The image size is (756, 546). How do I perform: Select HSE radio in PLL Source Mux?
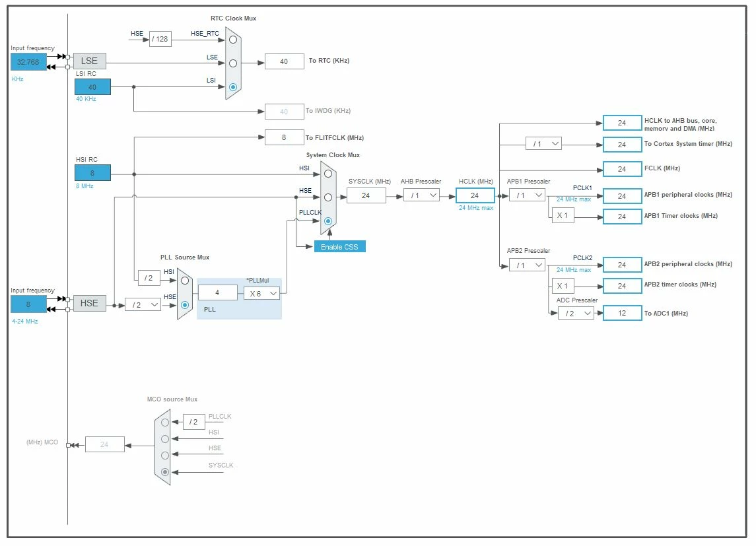click(185, 305)
